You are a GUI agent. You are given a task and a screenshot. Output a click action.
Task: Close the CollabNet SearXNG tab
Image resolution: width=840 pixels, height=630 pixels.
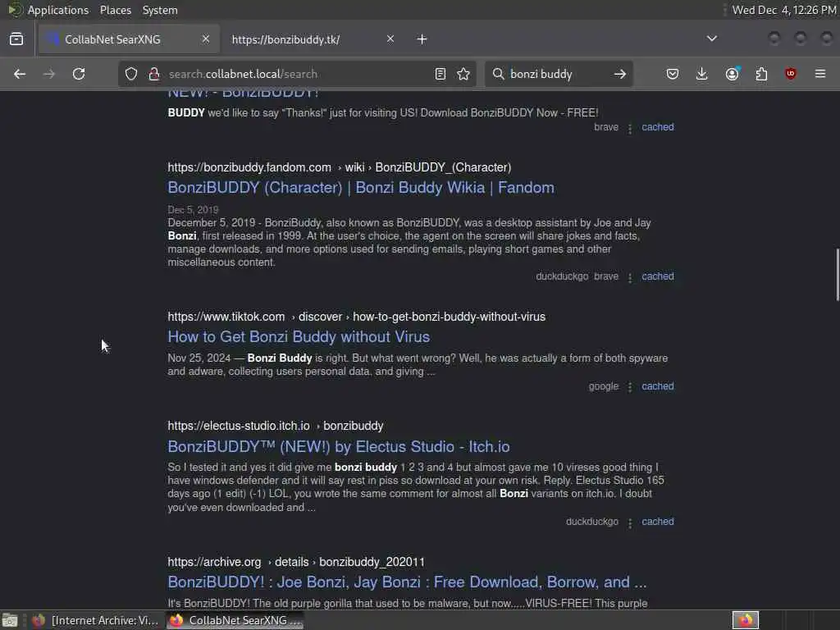[206, 39]
